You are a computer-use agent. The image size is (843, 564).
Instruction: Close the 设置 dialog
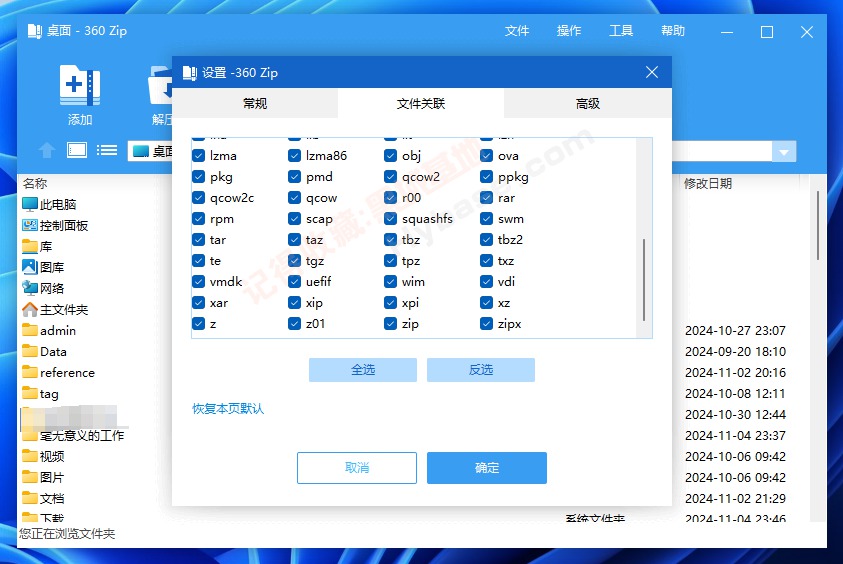(652, 72)
